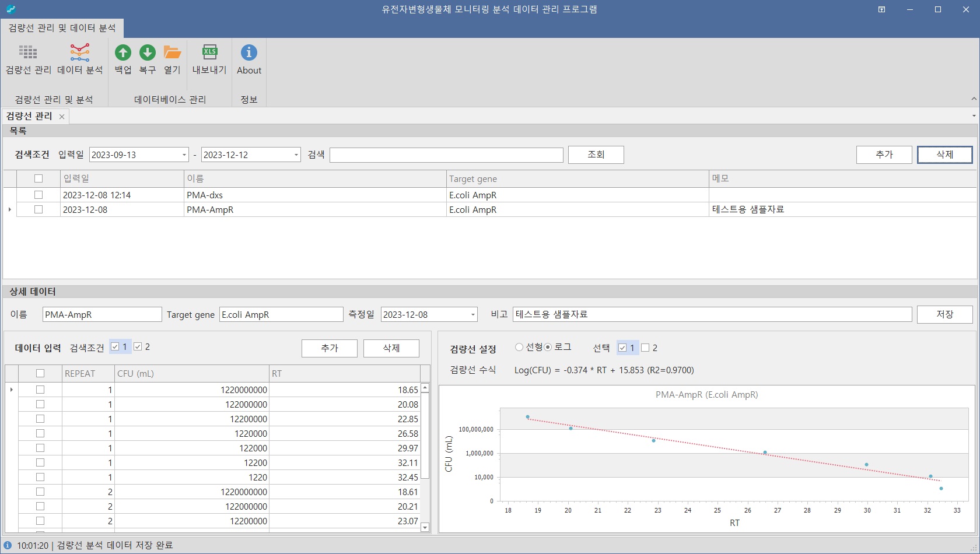Click the data table scrollbar down arrow

click(425, 527)
